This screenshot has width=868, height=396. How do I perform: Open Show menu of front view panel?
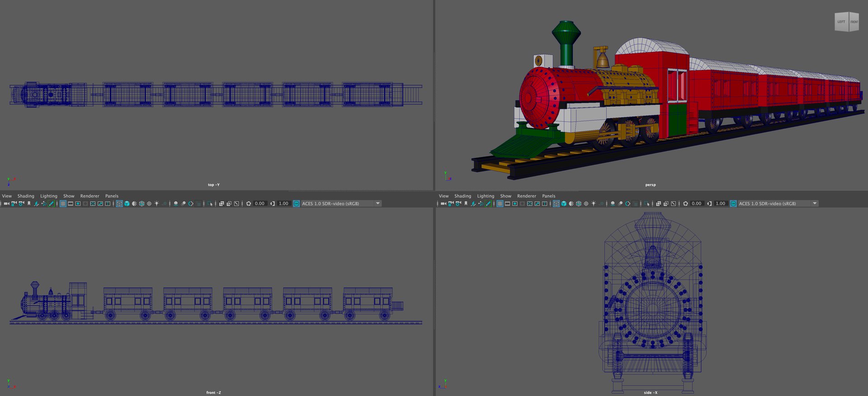pyautogui.click(x=69, y=196)
